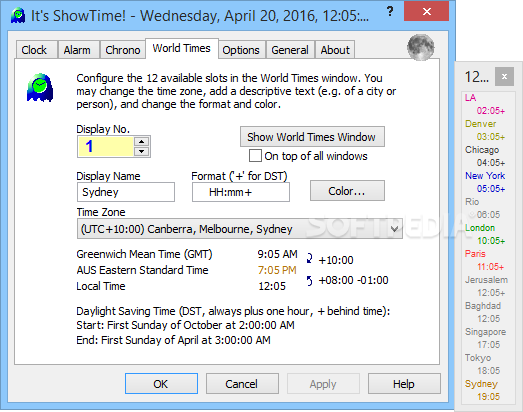This screenshot has height=412, width=523.
Task: Click the moon phase icon
Action: coord(421,47)
